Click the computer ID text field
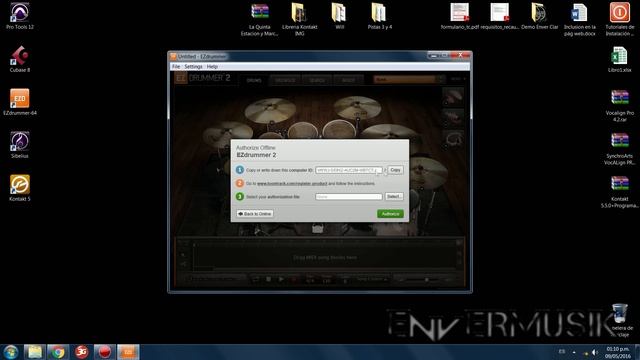640x360 pixels. pyautogui.click(x=349, y=170)
